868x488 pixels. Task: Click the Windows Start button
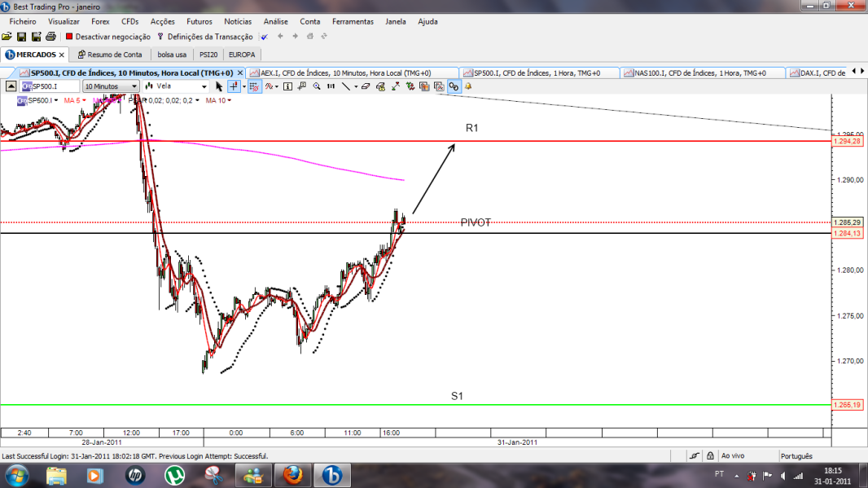(16, 476)
